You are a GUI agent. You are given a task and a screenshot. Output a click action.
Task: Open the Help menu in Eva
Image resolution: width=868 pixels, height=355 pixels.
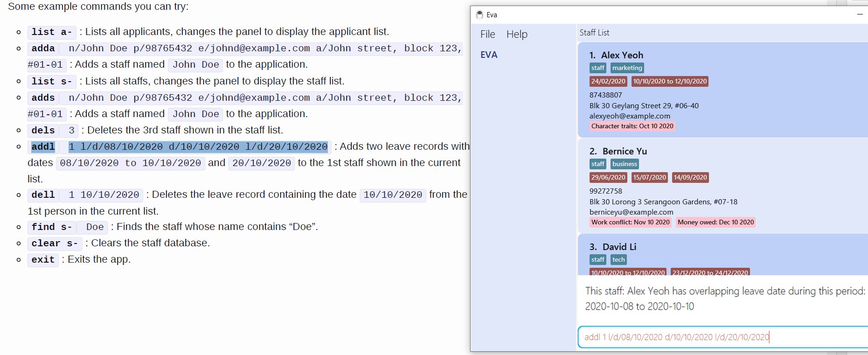click(517, 34)
